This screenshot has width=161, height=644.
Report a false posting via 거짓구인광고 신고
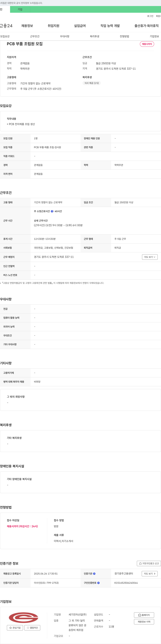(149, 563)
